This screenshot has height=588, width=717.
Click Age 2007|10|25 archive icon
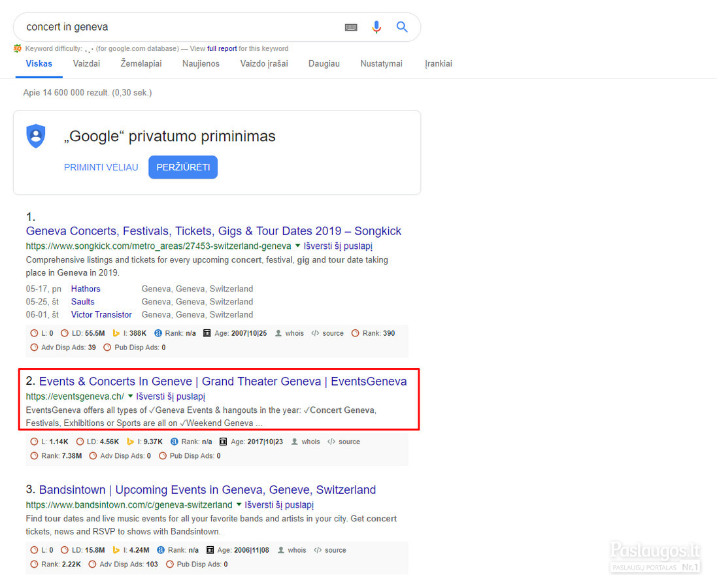click(207, 333)
